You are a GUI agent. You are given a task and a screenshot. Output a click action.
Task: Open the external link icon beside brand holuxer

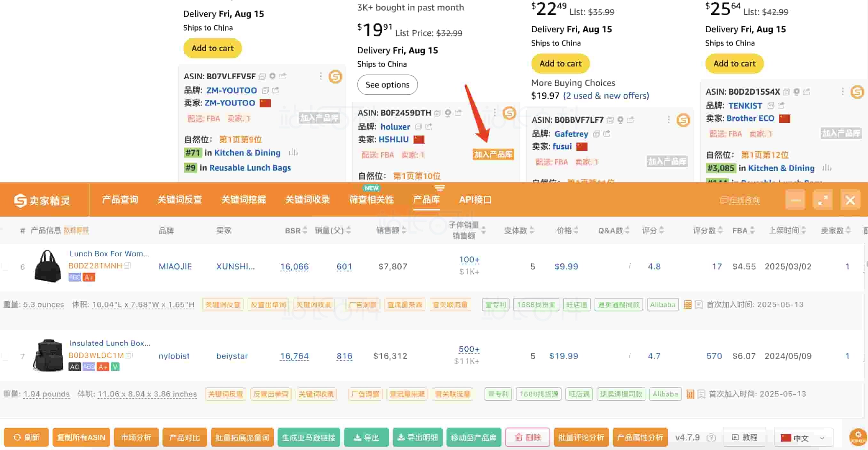pyautogui.click(x=429, y=127)
